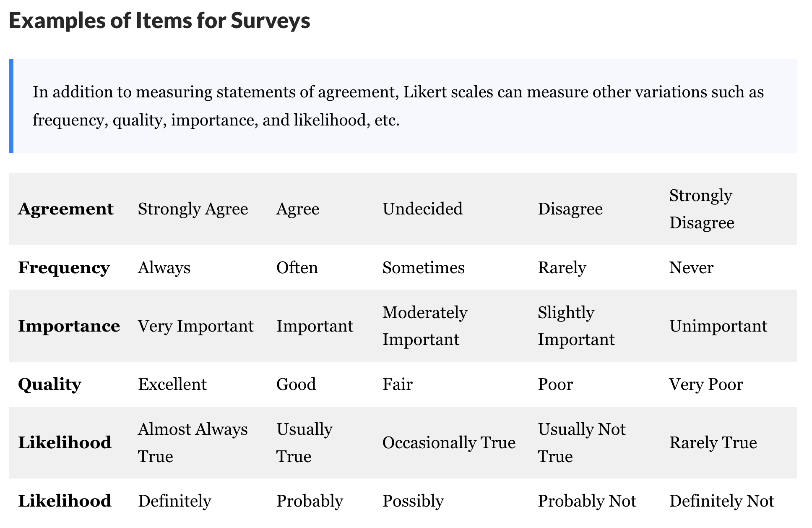Image resolution: width=812 pixels, height=528 pixels.
Task: Click the 'Never' table cell
Action: click(x=691, y=268)
